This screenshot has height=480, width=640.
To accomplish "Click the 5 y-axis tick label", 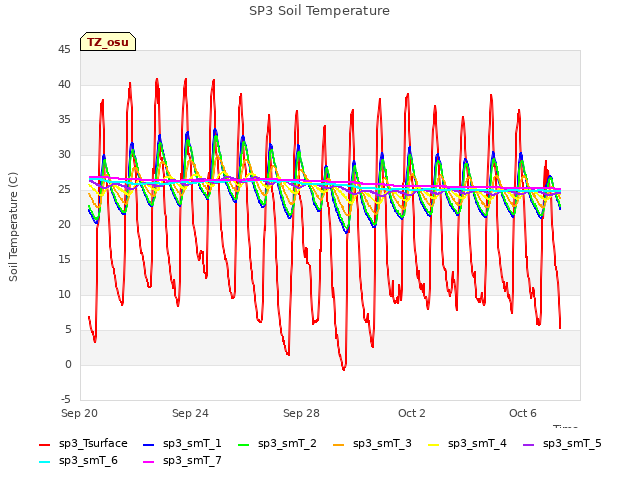I will point(68,330).
